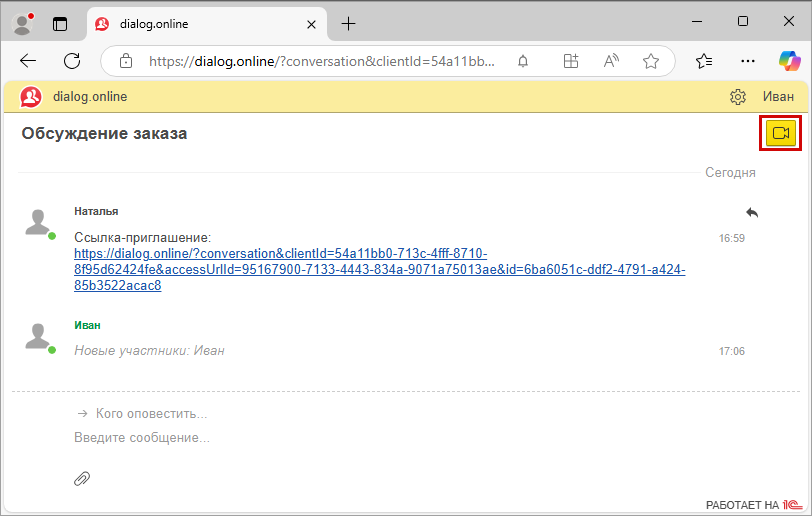This screenshot has width=812, height=516.
Task: Open the browser profile icon
Action: click(22, 23)
